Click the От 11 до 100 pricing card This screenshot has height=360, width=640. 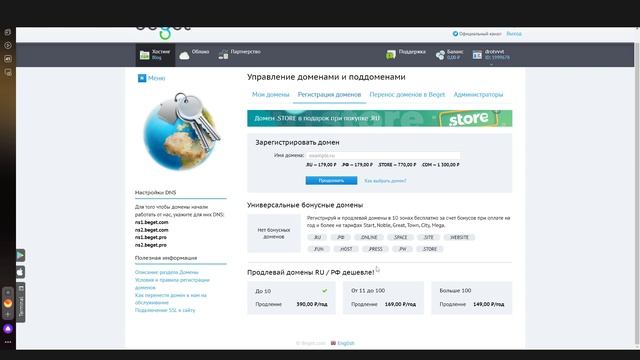(x=383, y=298)
